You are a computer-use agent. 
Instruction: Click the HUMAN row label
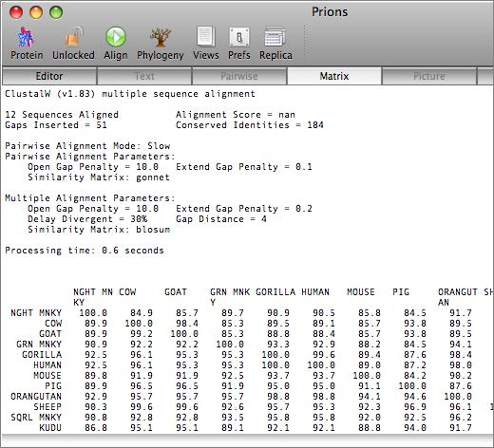pyautogui.click(x=47, y=365)
